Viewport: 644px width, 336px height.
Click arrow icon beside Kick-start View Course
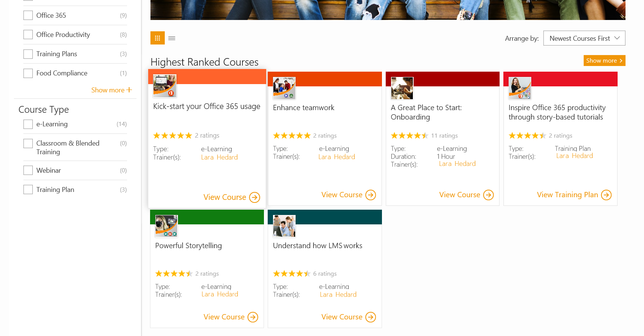[x=255, y=197]
